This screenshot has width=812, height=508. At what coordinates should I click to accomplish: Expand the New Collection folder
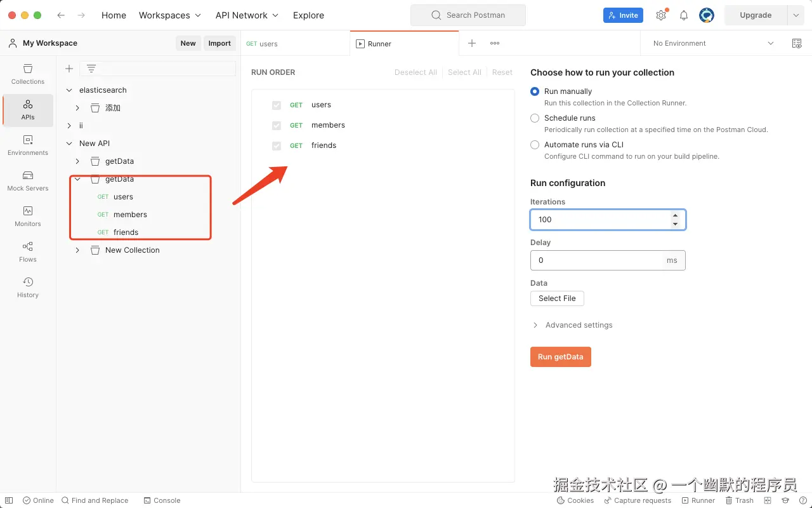point(77,250)
